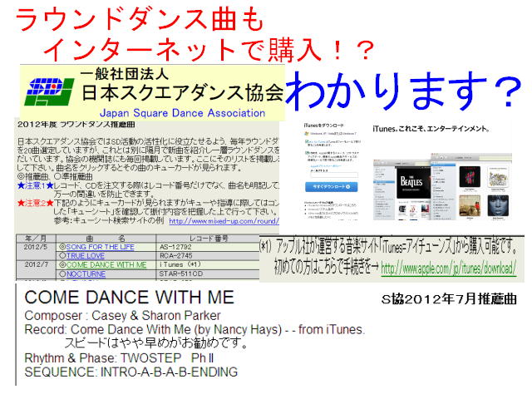Click the Apple privacy policy link

click(325, 166)
